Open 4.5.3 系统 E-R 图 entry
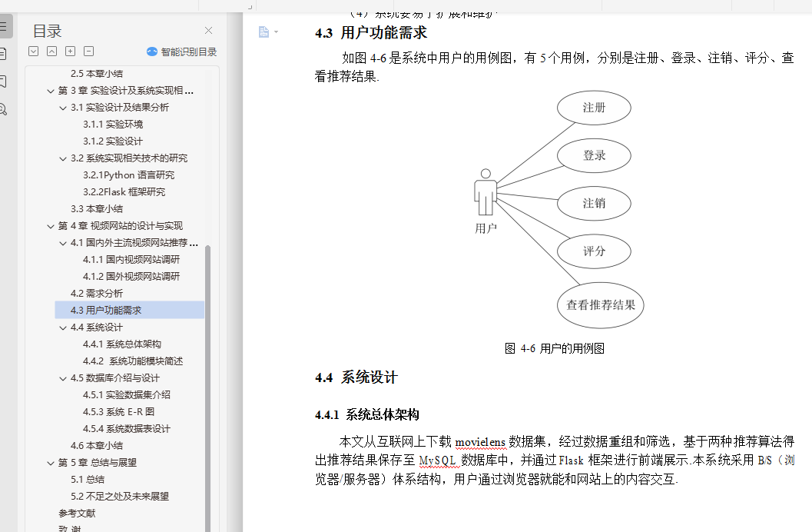Screen dimensions: 812x532 point(118,412)
